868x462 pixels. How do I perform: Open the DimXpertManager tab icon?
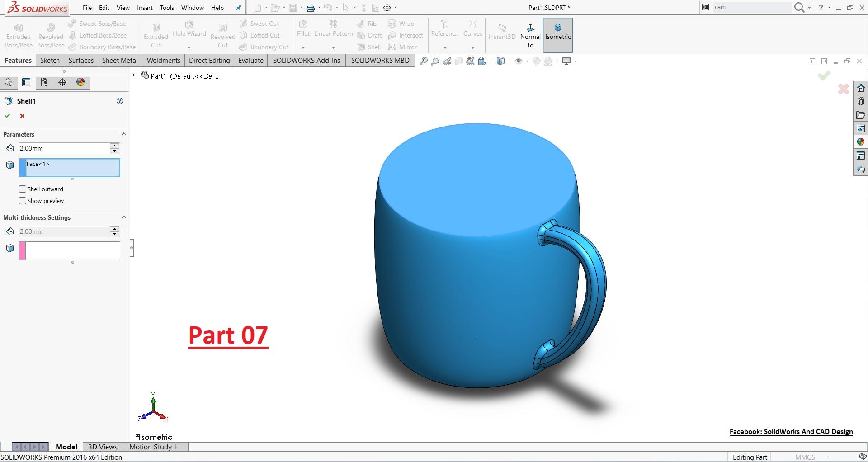(62, 82)
